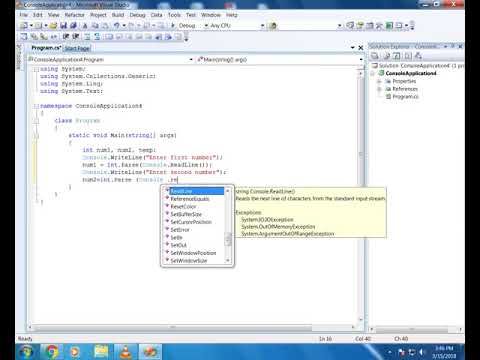Open Google Chrome from the taskbar
The height and width of the screenshot is (360, 480).
[52, 352]
